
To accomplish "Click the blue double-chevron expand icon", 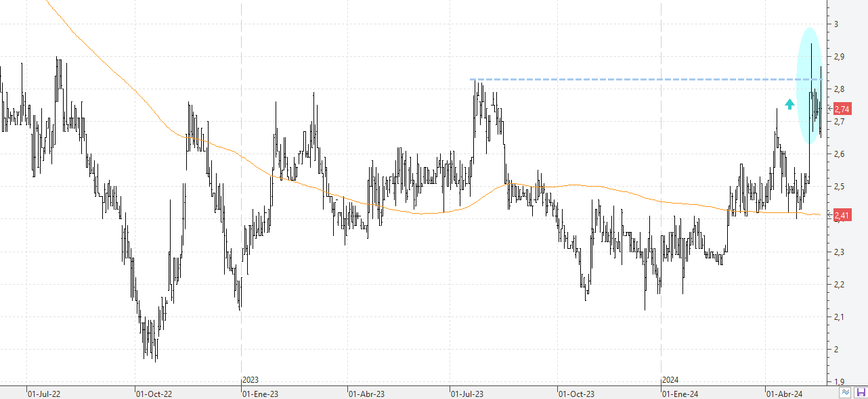I will click(846, 392).
